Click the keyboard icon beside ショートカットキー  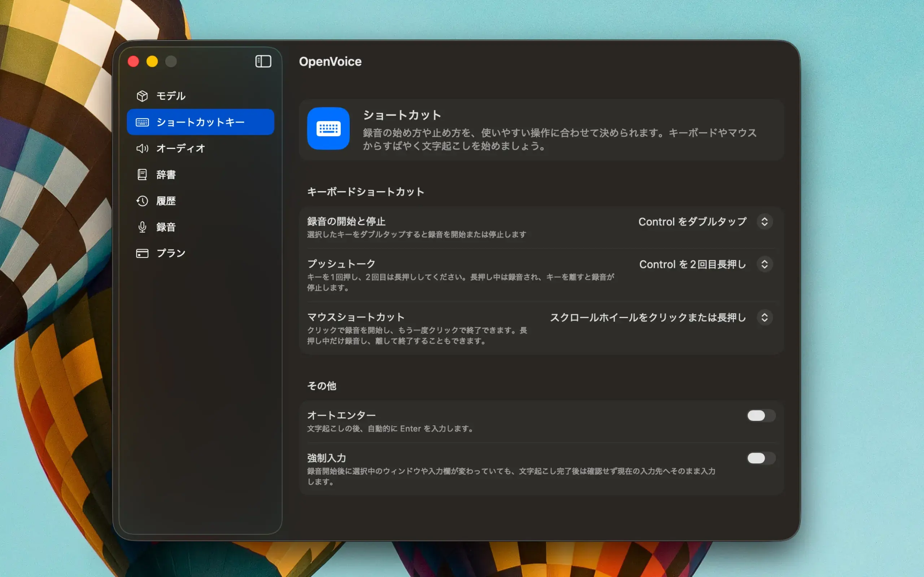click(x=142, y=122)
